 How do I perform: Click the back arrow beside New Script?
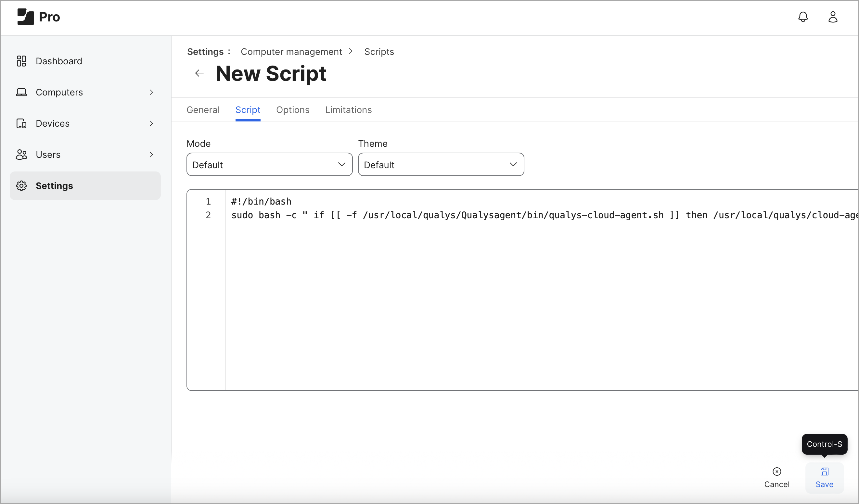tap(199, 73)
